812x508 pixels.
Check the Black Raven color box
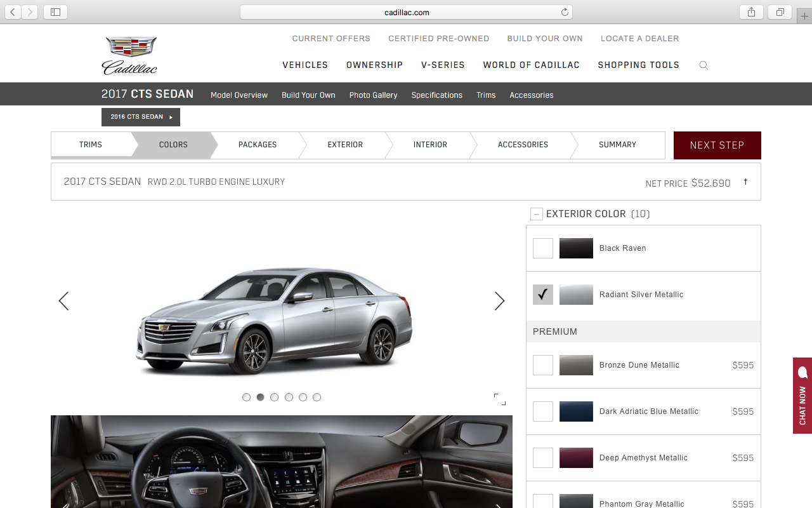[543, 248]
